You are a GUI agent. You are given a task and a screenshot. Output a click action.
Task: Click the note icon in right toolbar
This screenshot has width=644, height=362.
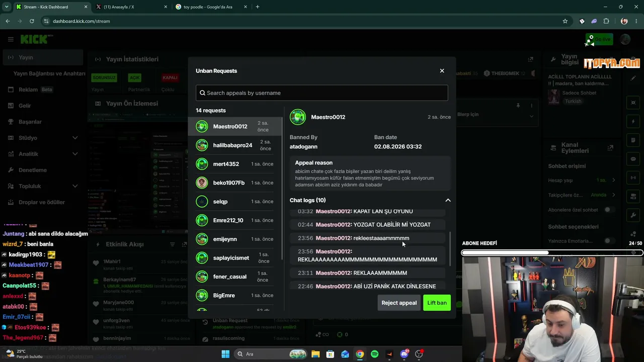click(x=633, y=140)
